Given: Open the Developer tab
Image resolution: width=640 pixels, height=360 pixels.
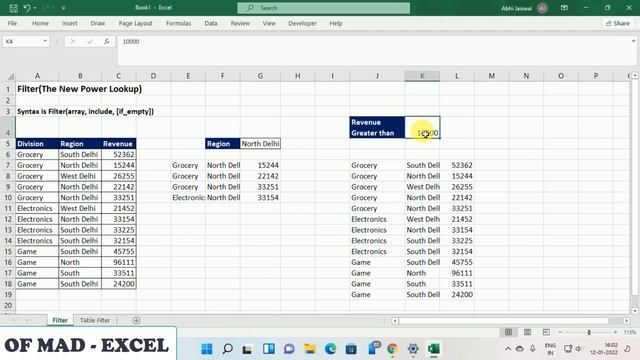Looking at the screenshot, I should pos(302,23).
